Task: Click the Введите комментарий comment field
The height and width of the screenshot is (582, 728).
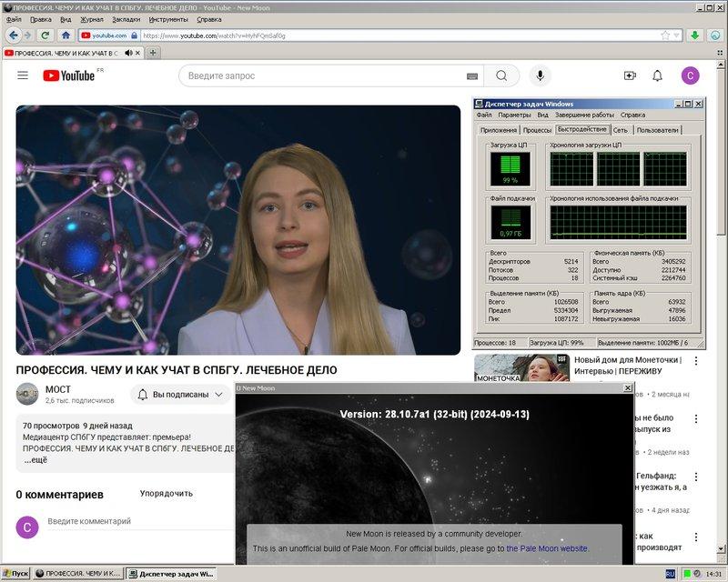Action: (x=139, y=521)
